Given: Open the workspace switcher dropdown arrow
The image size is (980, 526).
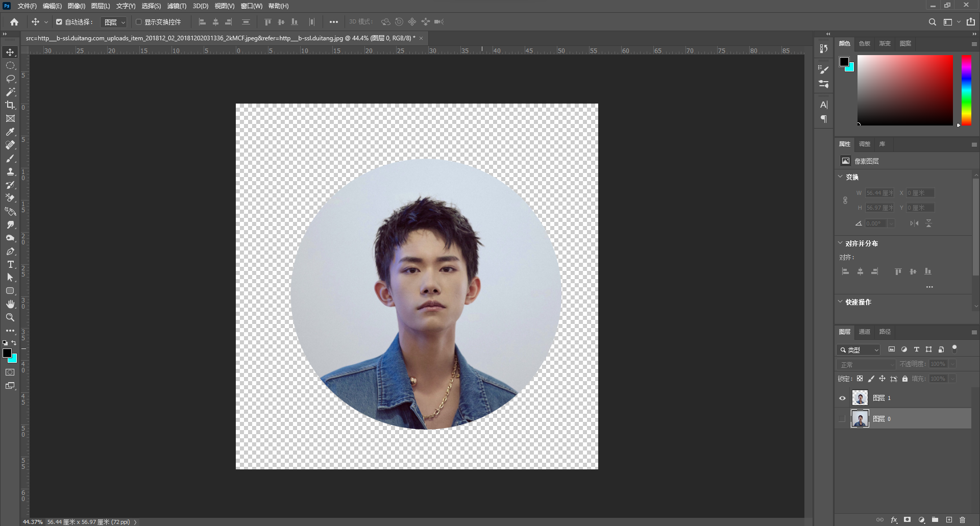Looking at the screenshot, I should click(x=959, y=22).
